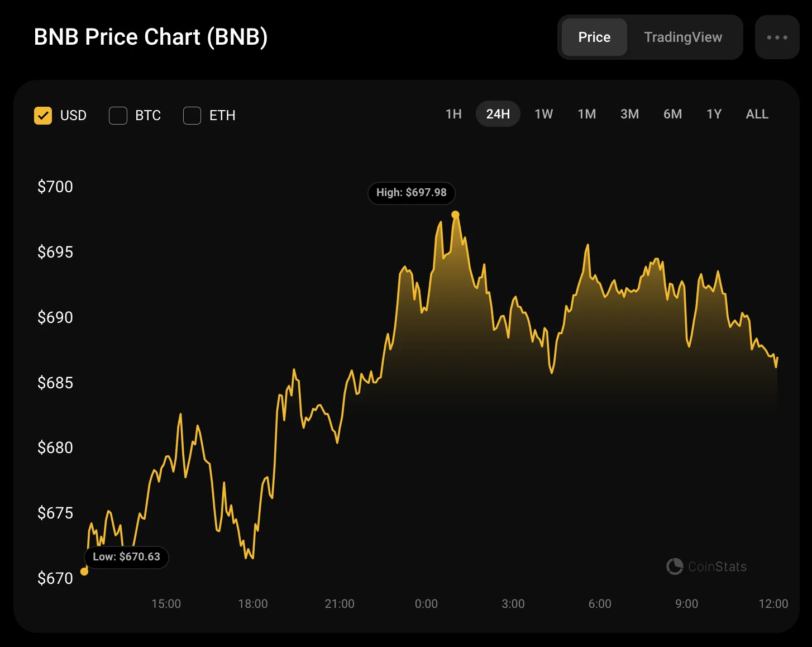
Task: Switch to the 6M range
Action: [x=672, y=114]
